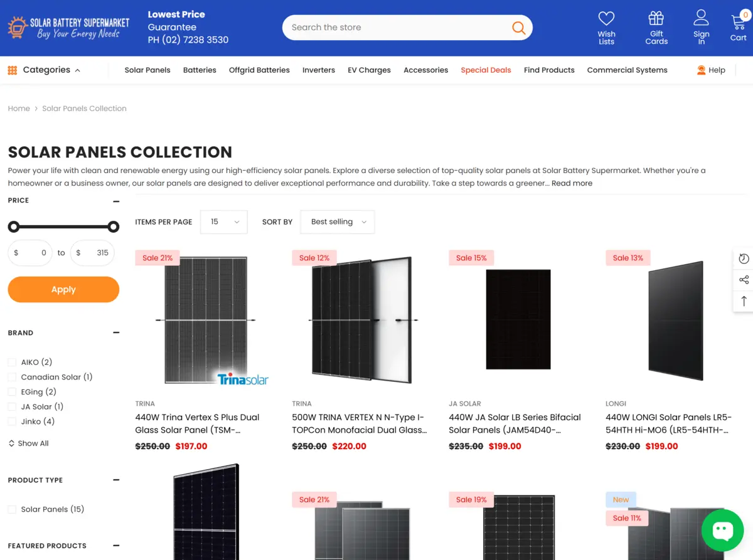Image resolution: width=753 pixels, height=560 pixels.
Task: Go to the Inverters menu
Action: pos(319,70)
